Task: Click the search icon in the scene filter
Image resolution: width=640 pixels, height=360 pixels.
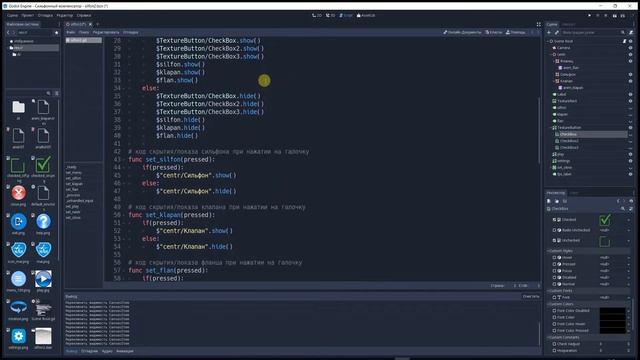Action: (623, 32)
